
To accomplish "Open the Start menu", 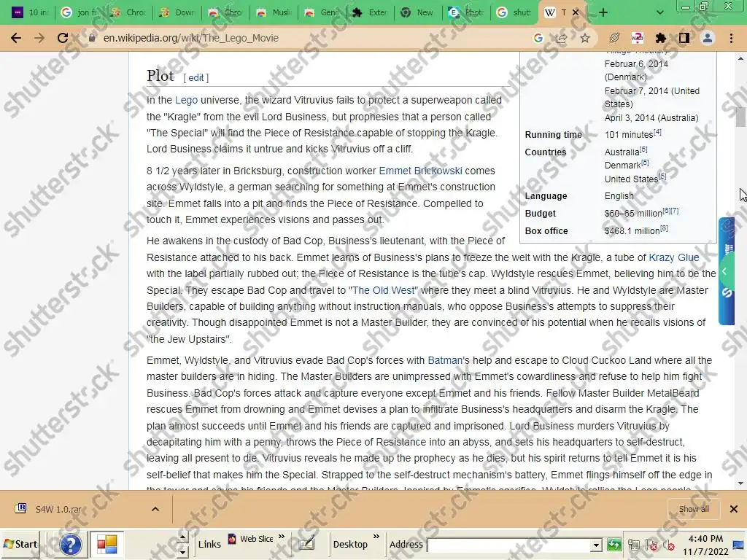I will [20, 544].
